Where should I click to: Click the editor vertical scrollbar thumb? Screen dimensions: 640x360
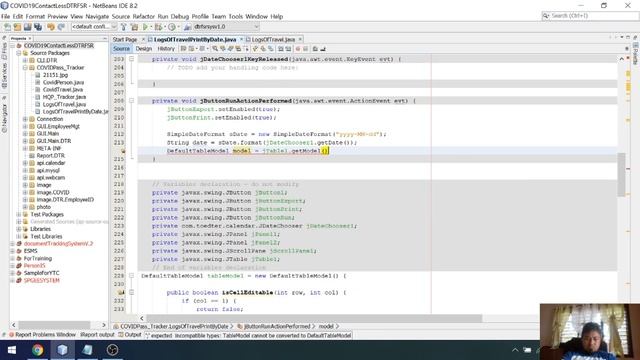pos(621,175)
